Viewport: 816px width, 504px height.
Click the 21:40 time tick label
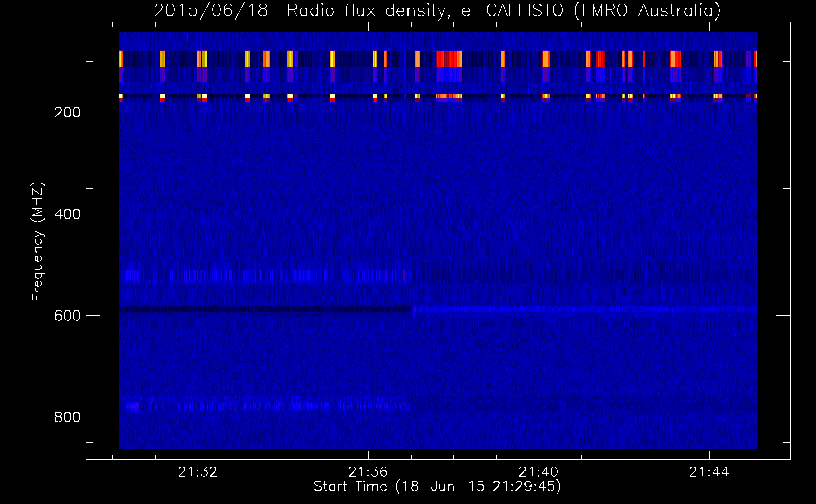pos(539,472)
